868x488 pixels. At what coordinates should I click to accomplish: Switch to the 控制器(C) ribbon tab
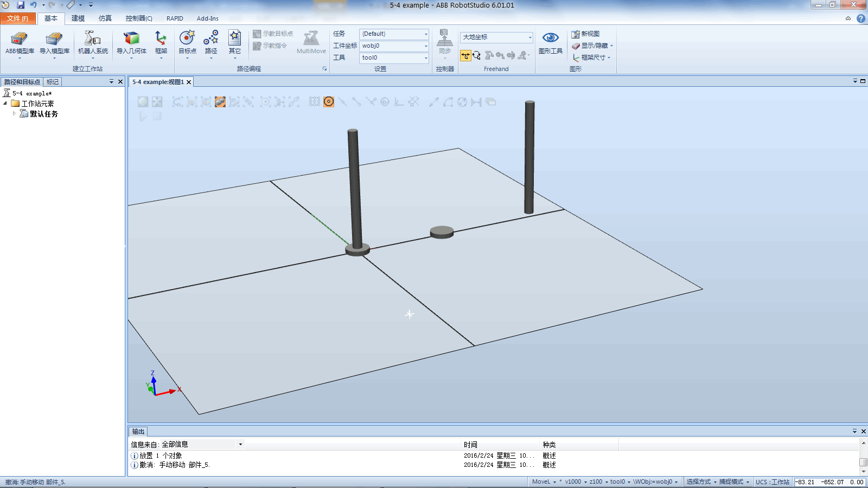(139, 18)
